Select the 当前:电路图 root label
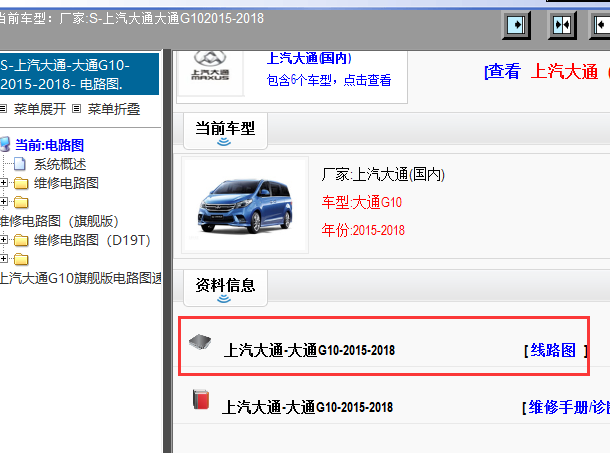Screen dimensions: 610x453 [x=49, y=145]
